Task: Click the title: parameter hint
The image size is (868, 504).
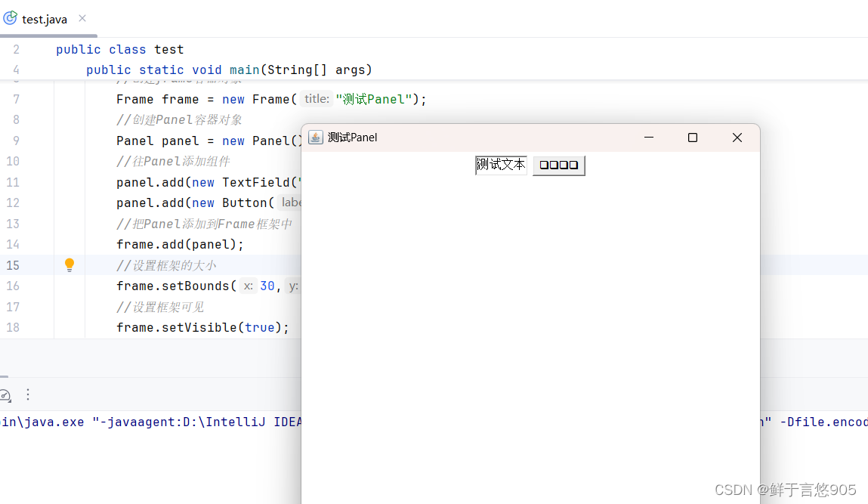Action: coord(317,99)
